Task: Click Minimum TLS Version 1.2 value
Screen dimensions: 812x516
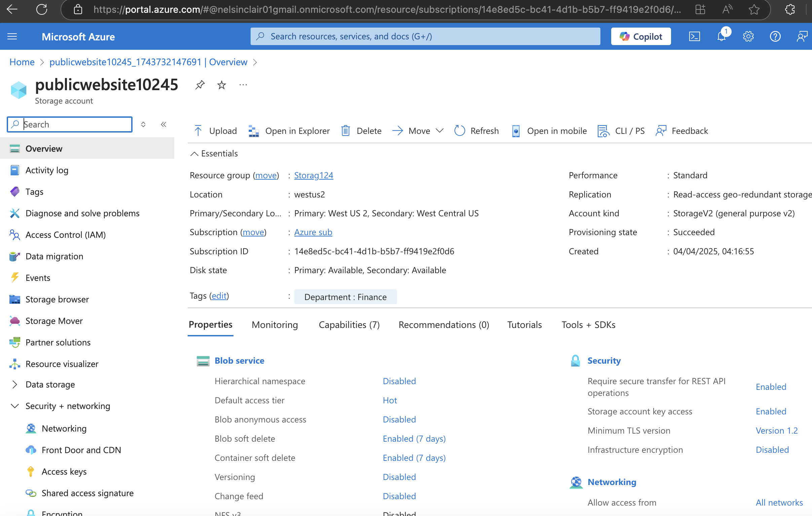Action: (x=776, y=431)
